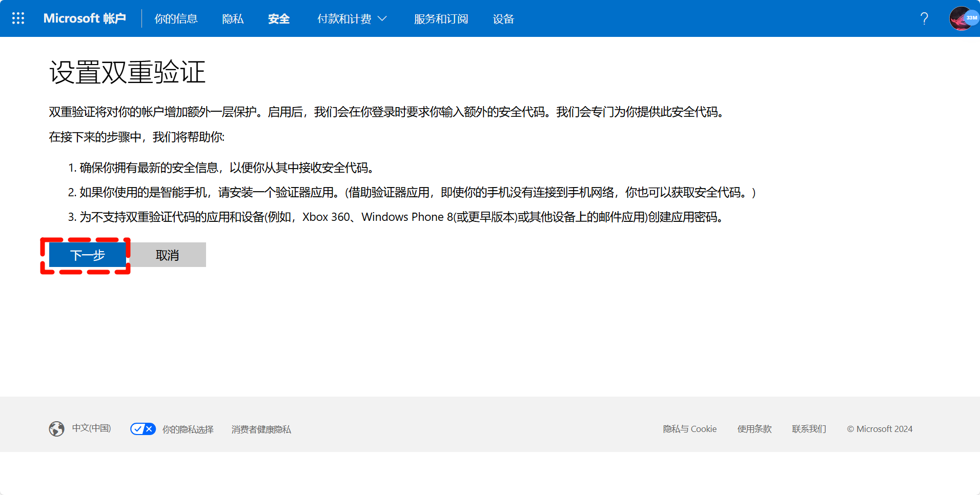Click the help question mark icon

click(x=924, y=18)
